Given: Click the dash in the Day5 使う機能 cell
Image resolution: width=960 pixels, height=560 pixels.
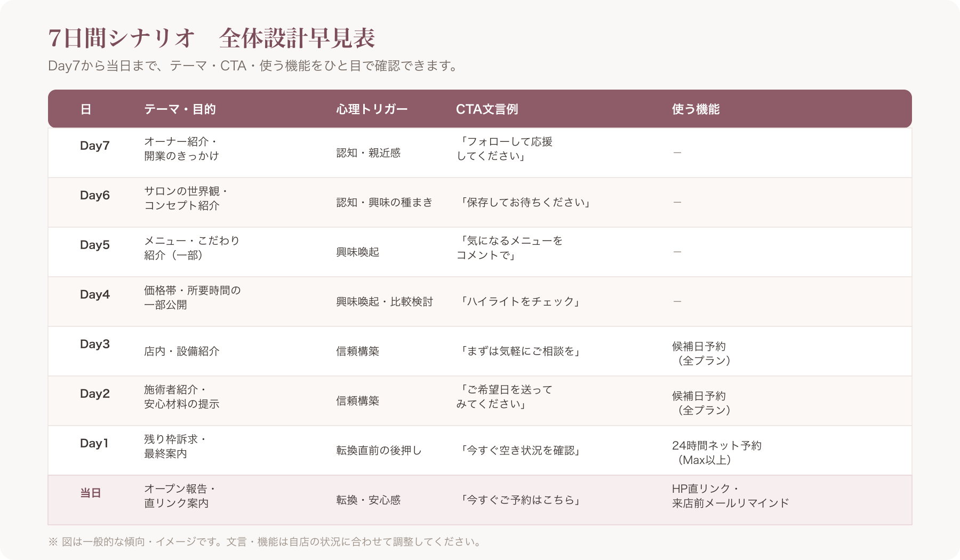Looking at the screenshot, I should click(677, 251).
